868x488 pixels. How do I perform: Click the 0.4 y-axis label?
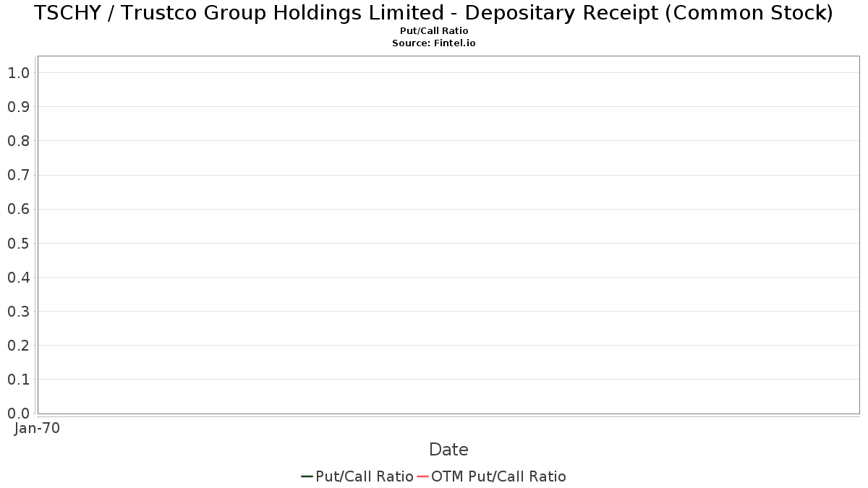[18, 278]
